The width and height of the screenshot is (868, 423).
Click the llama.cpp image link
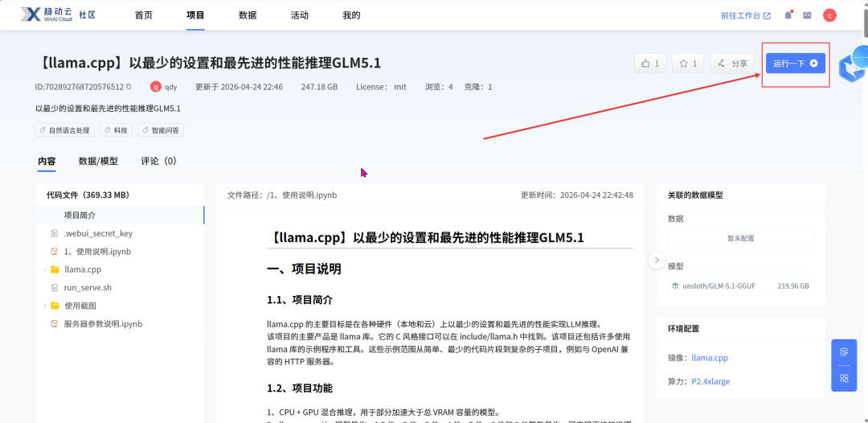tap(710, 358)
